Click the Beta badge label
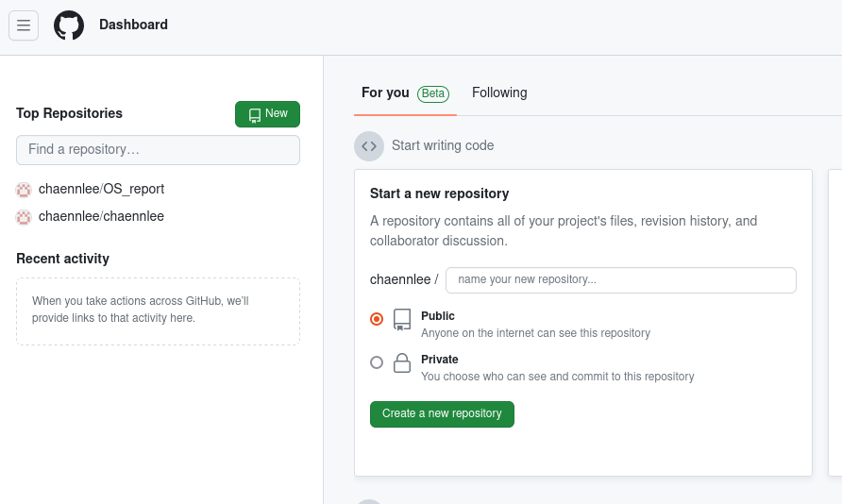This screenshot has height=504, width=842. (x=433, y=94)
